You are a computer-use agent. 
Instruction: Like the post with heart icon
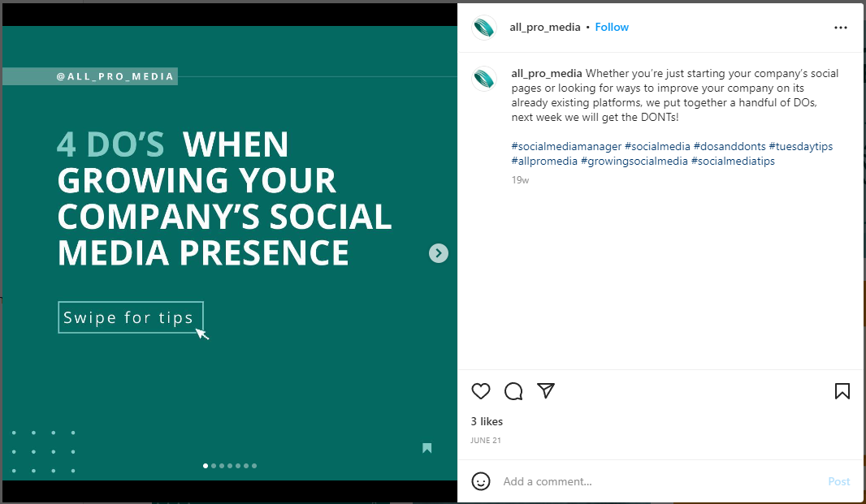click(x=480, y=391)
